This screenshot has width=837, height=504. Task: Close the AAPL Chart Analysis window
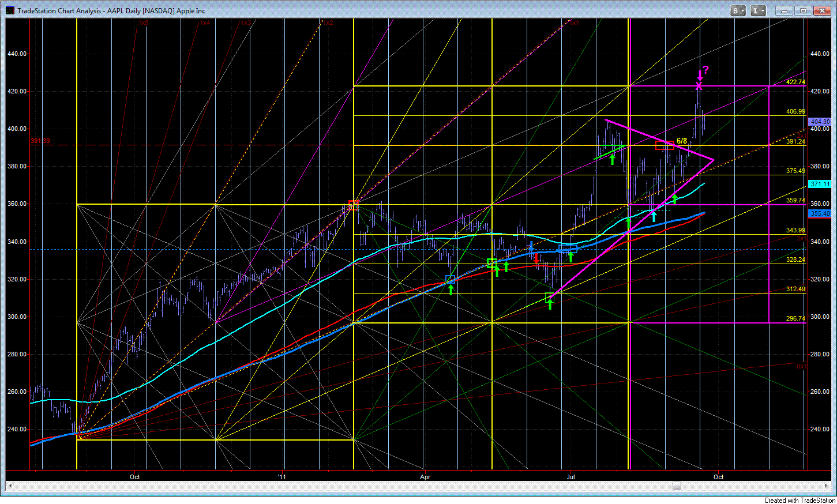(x=821, y=10)
